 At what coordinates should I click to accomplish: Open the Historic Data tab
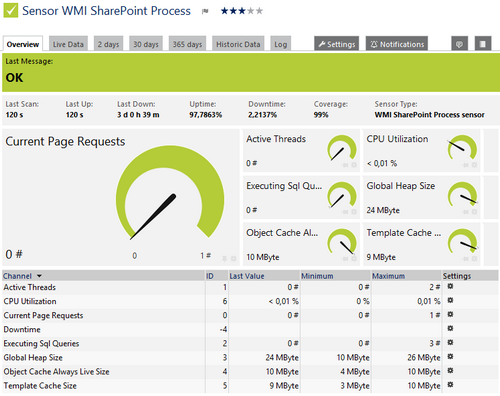[238, 44]
